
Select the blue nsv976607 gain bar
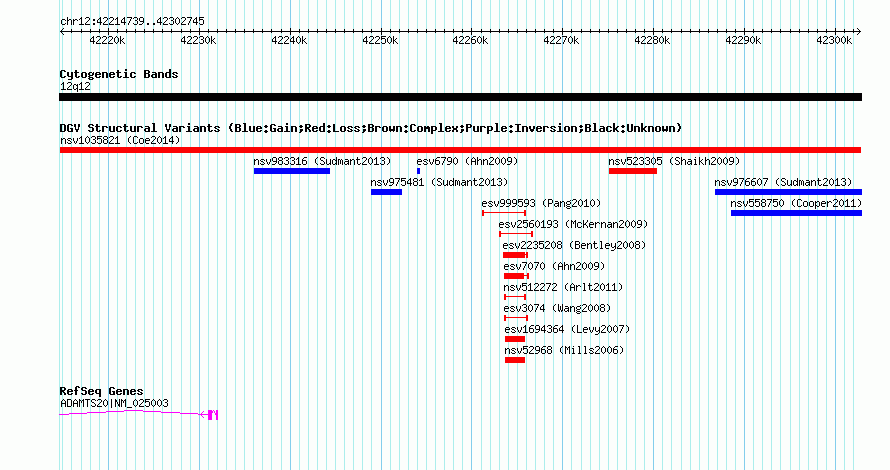pos(788,192)
